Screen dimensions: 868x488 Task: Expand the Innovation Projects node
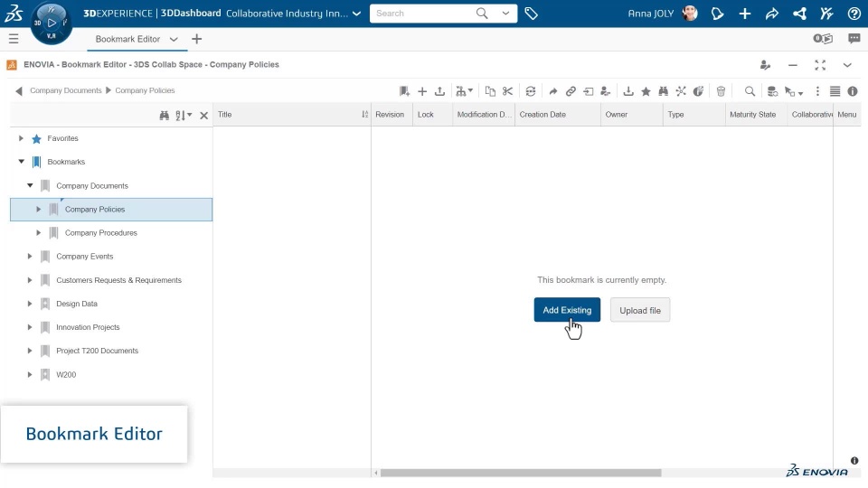click(x=30, y=327)
